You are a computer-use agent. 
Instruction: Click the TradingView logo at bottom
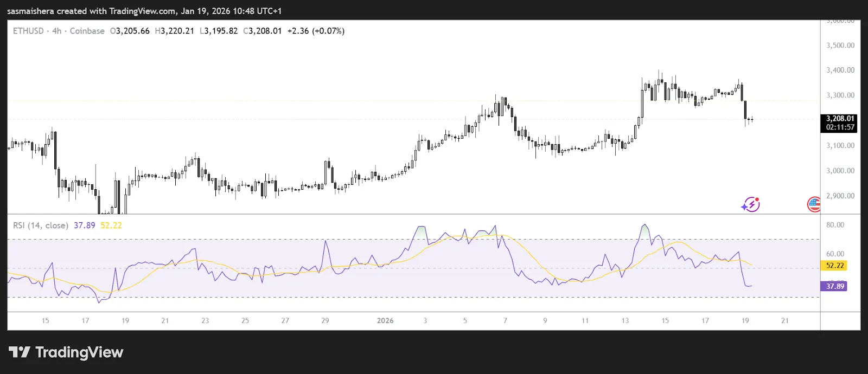point(66,352)
